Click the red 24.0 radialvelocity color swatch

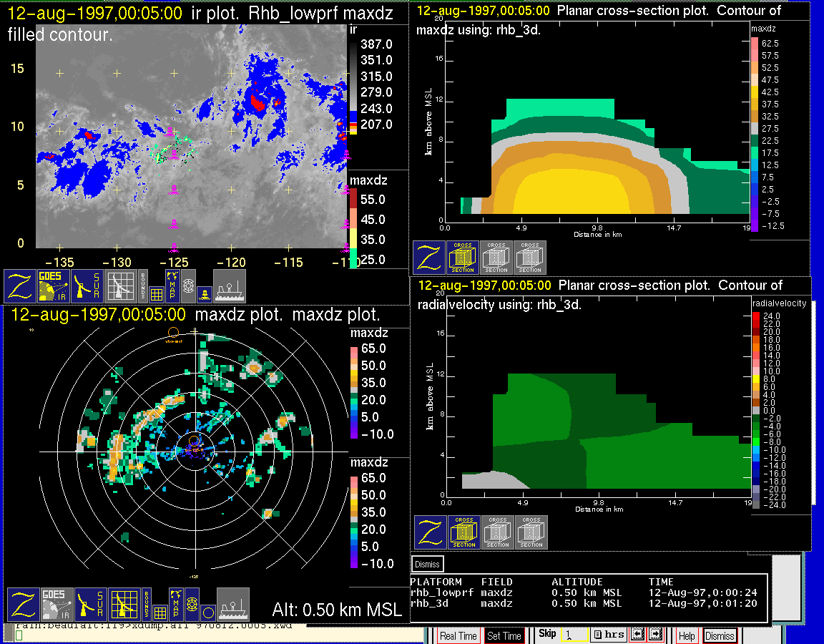pyautogui.click(x=757, y=316)
